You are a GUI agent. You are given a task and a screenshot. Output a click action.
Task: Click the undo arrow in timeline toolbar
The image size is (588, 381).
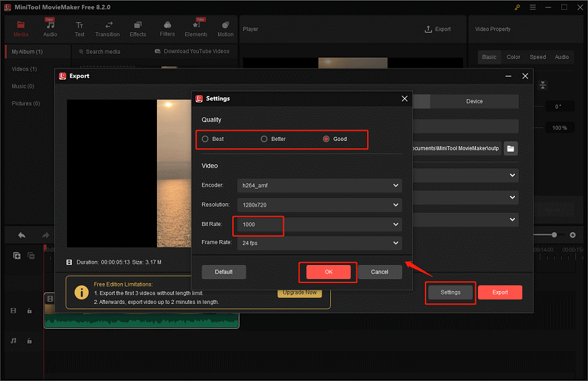(x=21, y=235)
